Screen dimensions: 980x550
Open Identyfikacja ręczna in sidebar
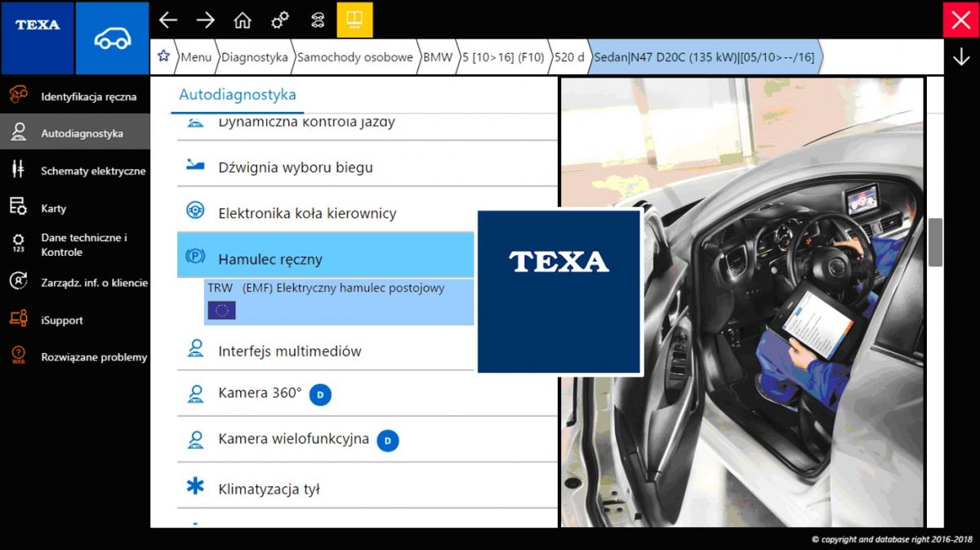88,96
